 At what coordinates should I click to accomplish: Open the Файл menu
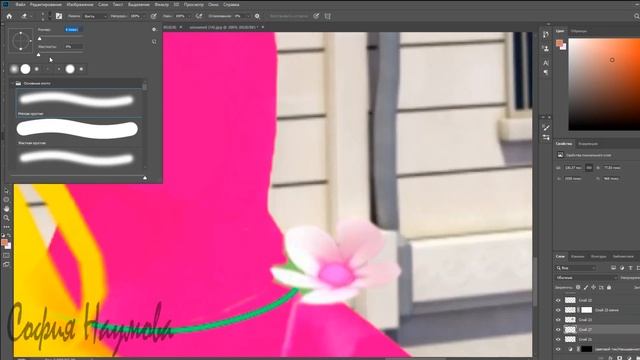click(20, 4)
